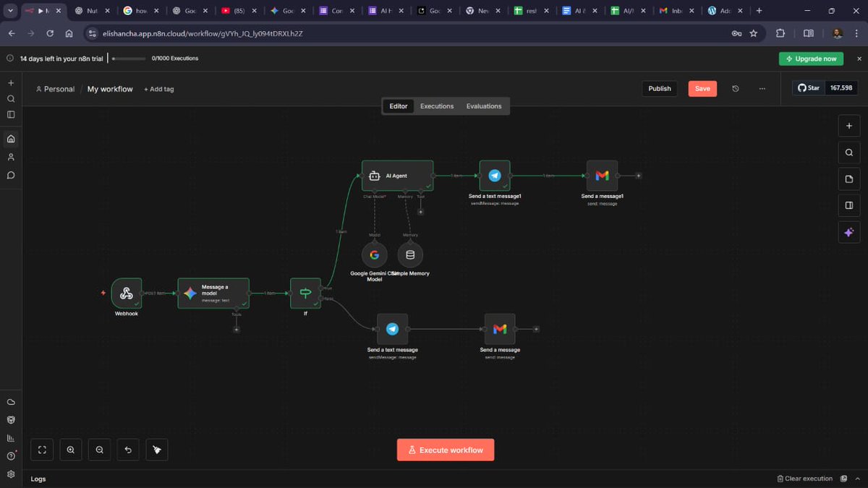868x488 pixels.
Task: Reload the browser page
Action: pyautogui.click(x=50, y=33)
